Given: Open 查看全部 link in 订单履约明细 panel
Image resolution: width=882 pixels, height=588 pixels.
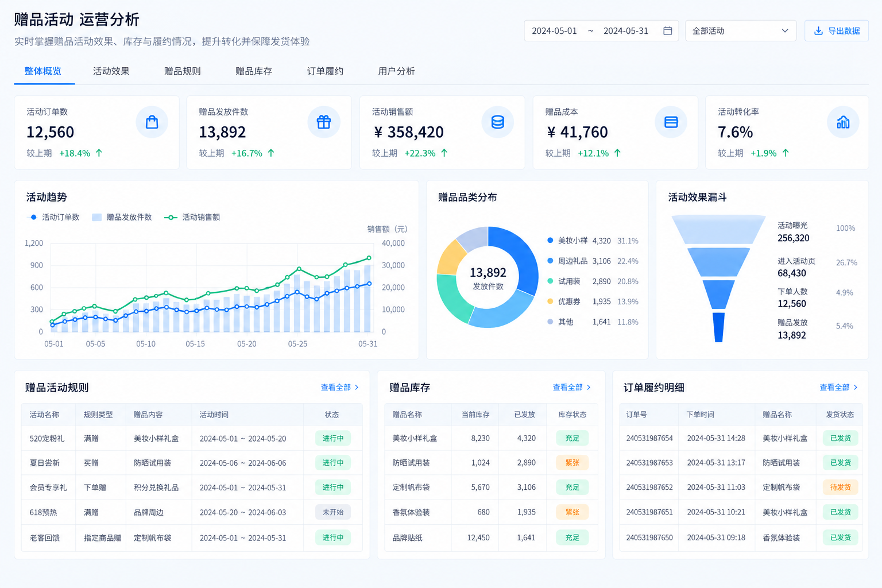Looking at the screenshot, I should [x=839, y=388].
